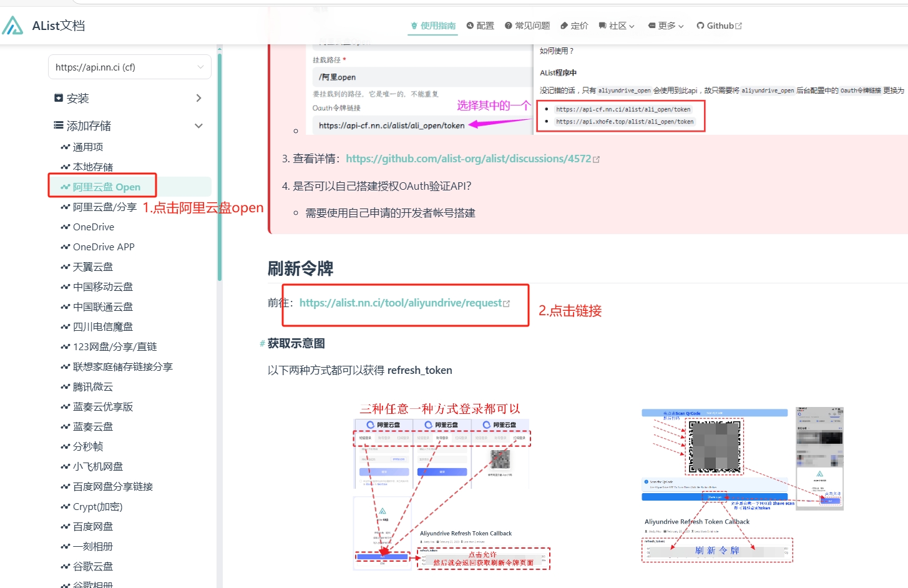908x588 pixels.
Task: Click the 获取示意图 heading anchor
Action: 263,343
